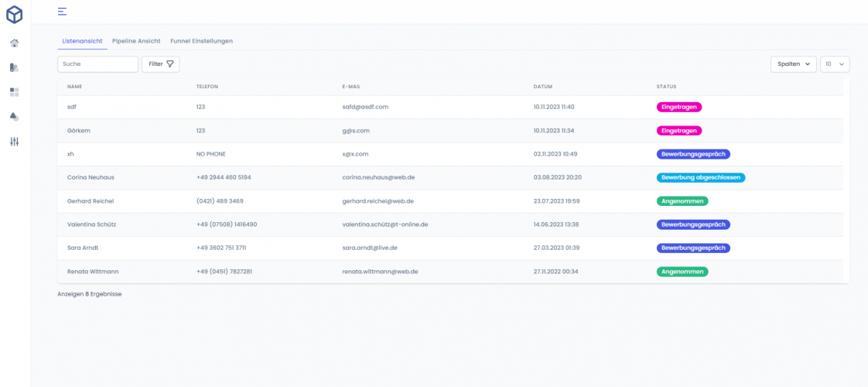Open the sliders settings sidebar icon
Viewport: 868px width, 387px height.
[15, 142]
